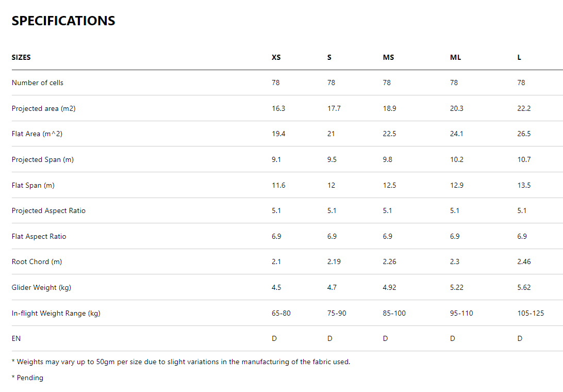Select the Number of cells row label
This screenshot has width=563, height=392.
pyautogui.click(x=38, y=83)
